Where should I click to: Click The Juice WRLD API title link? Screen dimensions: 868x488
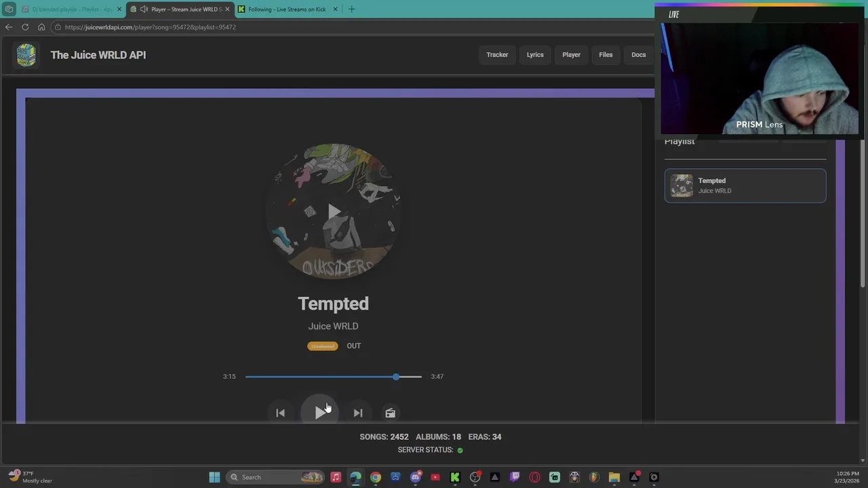pyautogui.click(x=98, y=55)
